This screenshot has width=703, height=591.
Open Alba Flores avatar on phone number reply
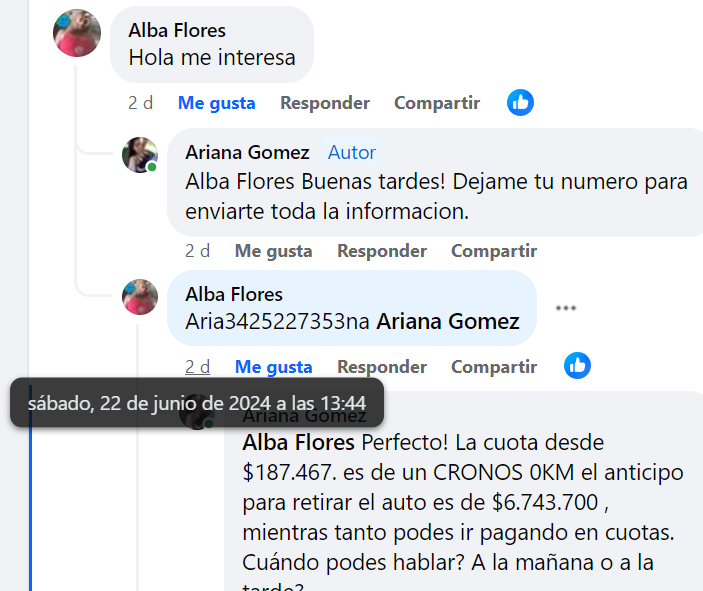(140, 297)
